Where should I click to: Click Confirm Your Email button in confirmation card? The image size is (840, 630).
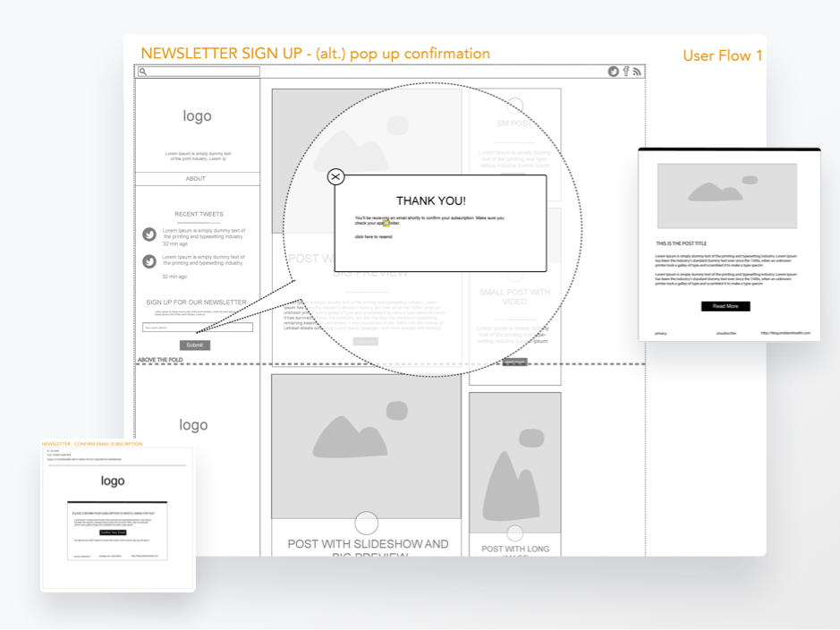point(113,532)
